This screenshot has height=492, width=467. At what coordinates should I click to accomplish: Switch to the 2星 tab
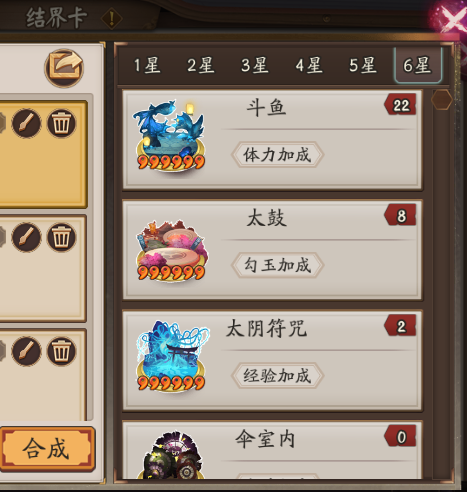201,65
